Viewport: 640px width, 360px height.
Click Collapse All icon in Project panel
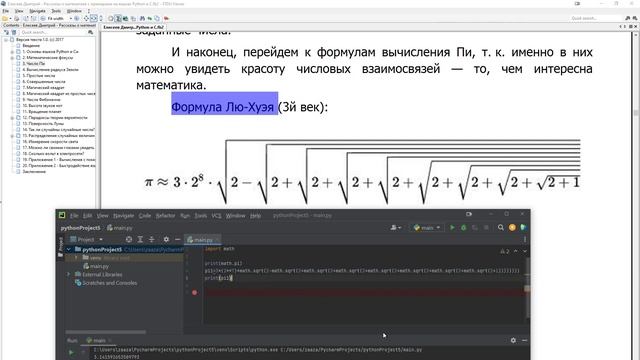[151, 240]
